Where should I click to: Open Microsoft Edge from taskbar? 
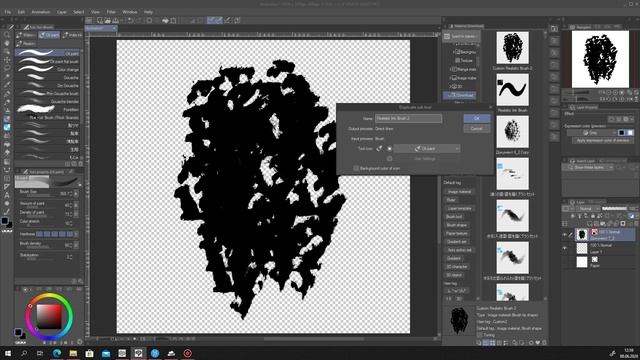pyautogui.click(x=57, y=353)
